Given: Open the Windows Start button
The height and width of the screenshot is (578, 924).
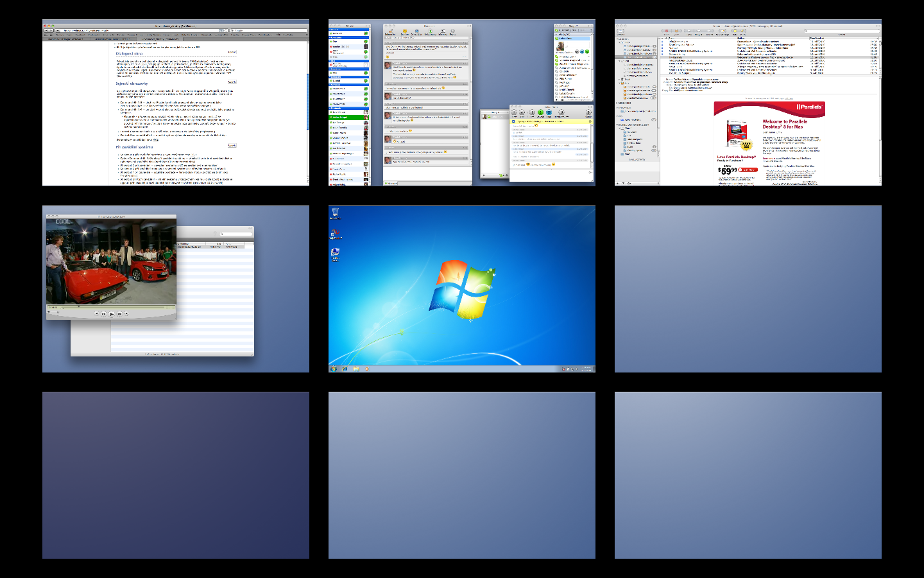Looking at the screenshot, I should point(333,369).
